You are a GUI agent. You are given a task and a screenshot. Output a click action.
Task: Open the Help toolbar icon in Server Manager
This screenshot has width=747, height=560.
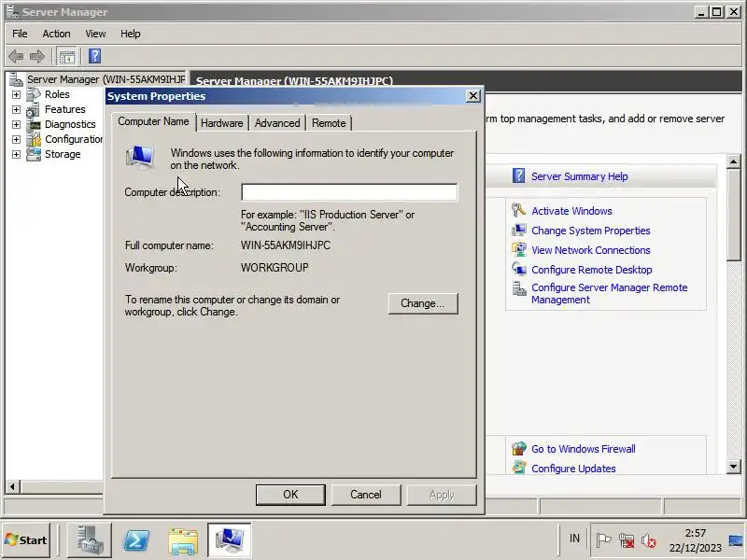coord(95,56)
